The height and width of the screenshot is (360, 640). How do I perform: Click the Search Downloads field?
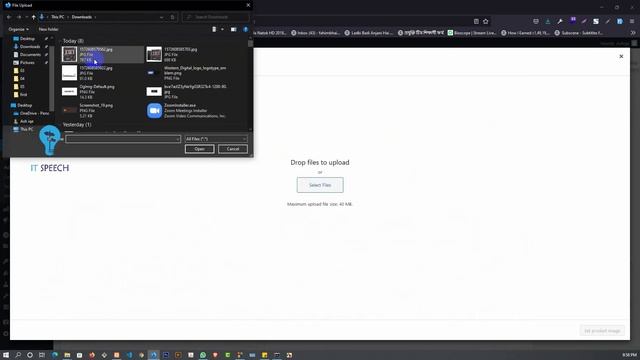(x=216, y=17)
